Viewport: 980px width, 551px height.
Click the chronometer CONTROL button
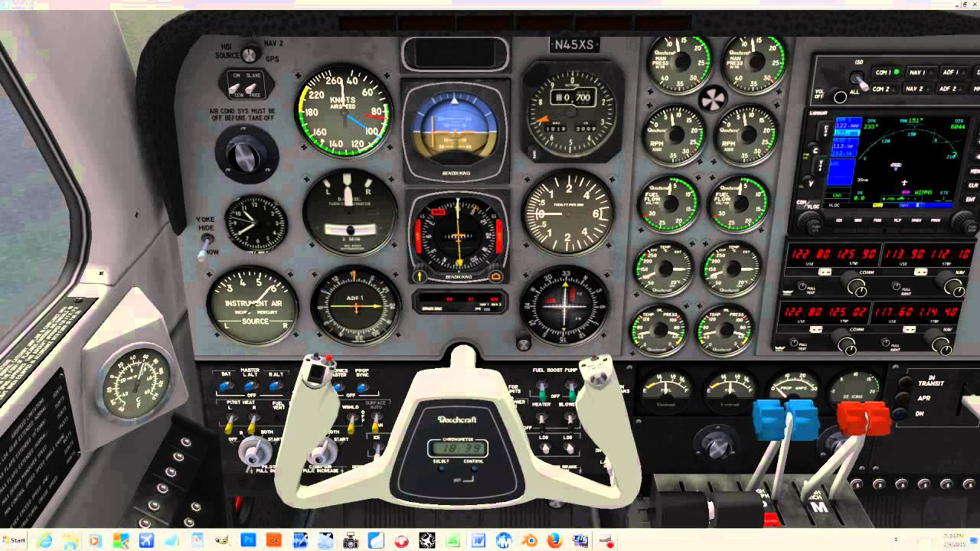coord(472,468)
